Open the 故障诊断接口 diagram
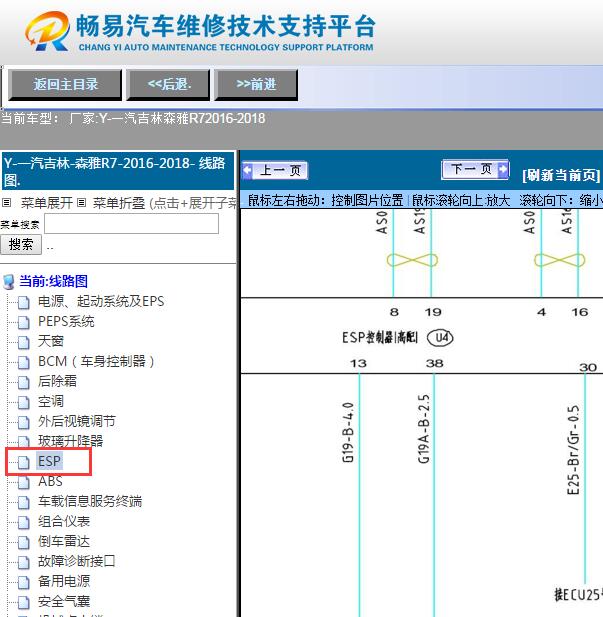Screen dimensions: 603x617 [77, 562]
